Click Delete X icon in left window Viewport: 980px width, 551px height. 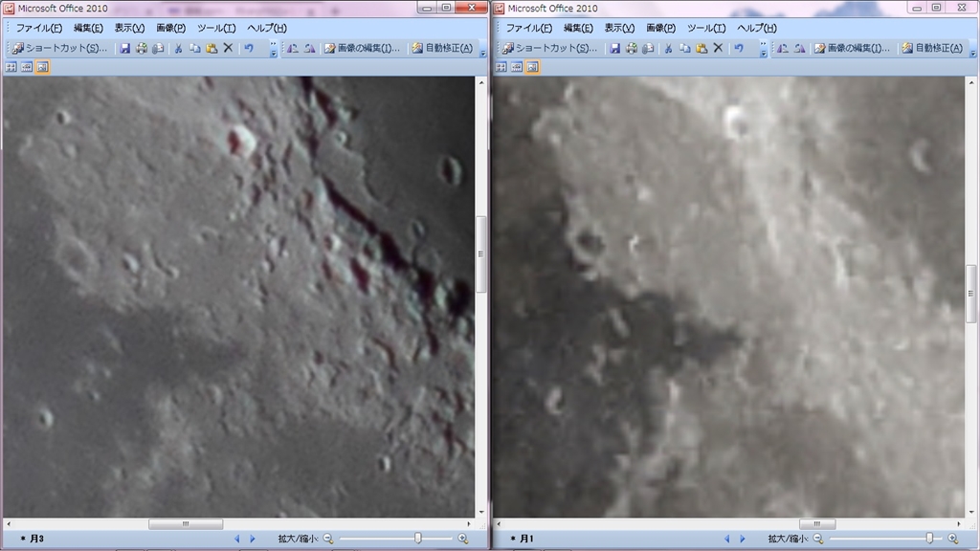tap(228, 48)
